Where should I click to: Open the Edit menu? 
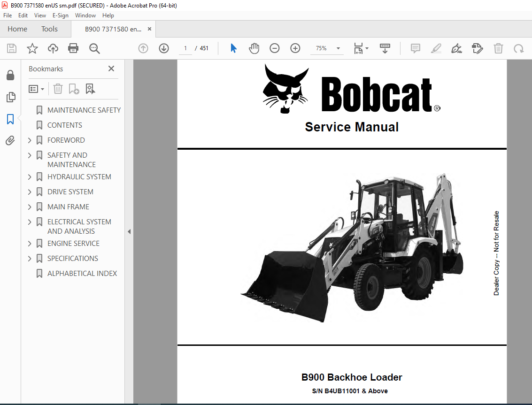23,15
